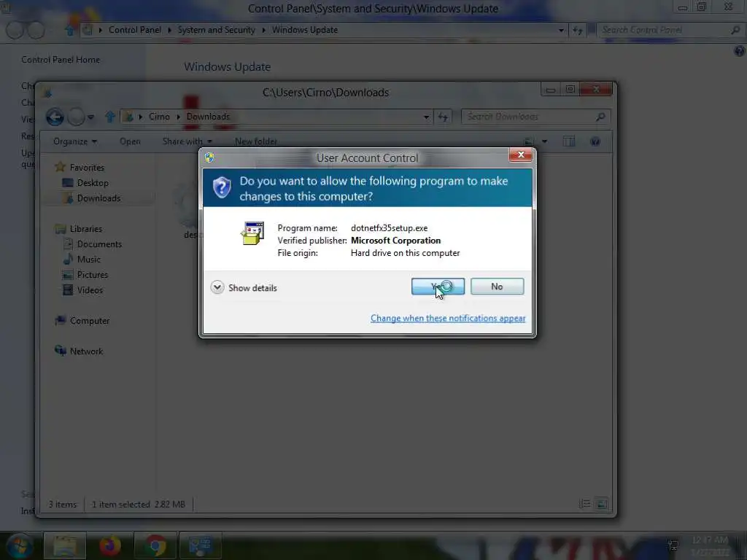Viewport: 747px width, 560px height.
Task: Select Downloads under Favorites
Action: click(98, 198)
